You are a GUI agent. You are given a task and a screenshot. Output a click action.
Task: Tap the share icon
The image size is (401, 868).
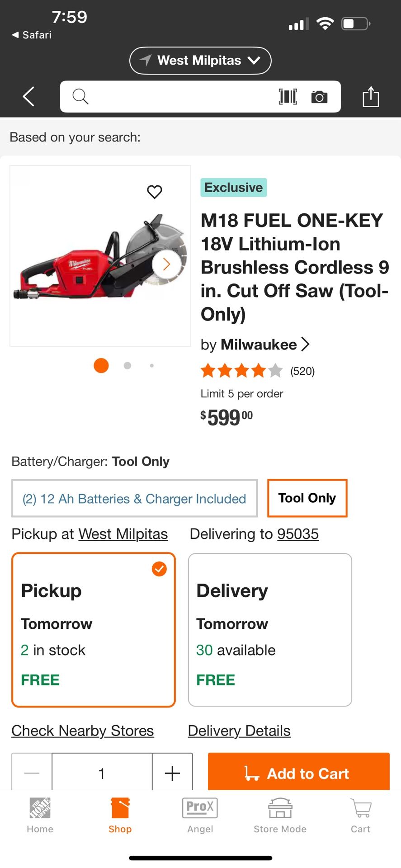tap(371, 97)
